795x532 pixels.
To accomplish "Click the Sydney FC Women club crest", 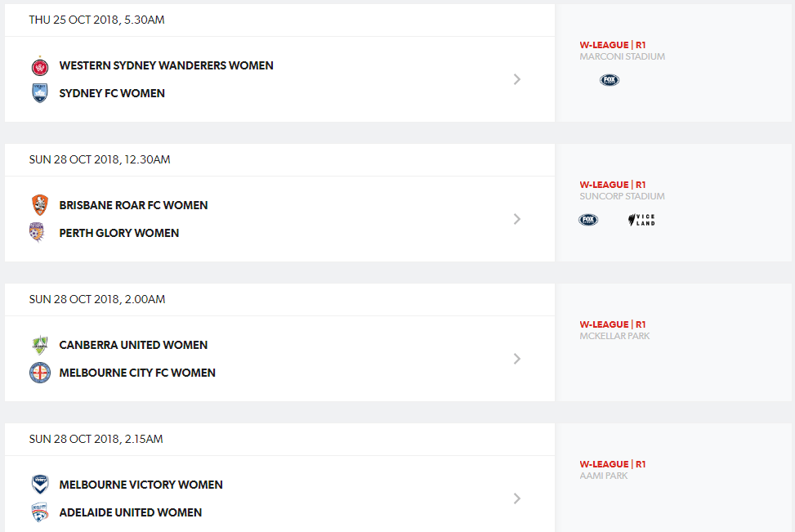I will pos(39,93).
